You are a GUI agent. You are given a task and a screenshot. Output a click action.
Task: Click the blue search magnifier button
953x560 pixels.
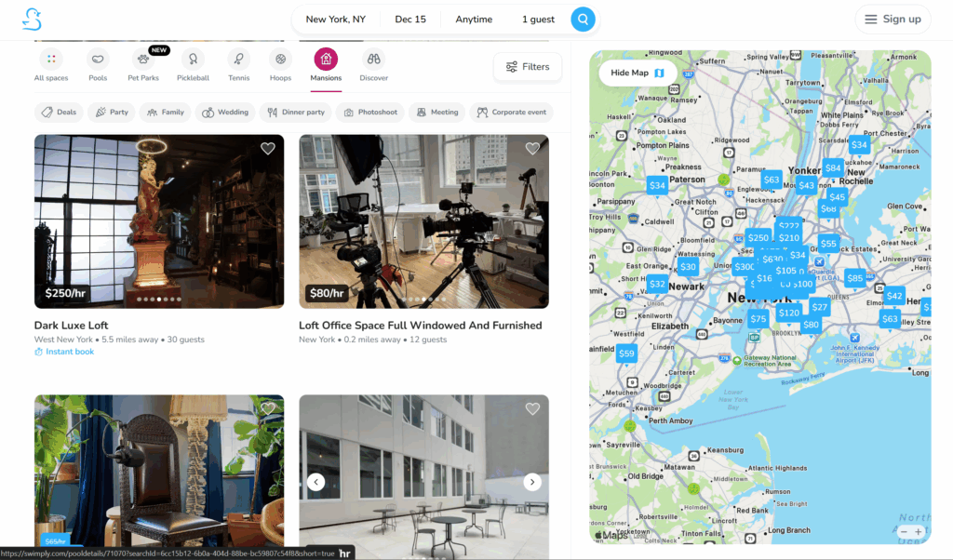[x=583, y=20]
